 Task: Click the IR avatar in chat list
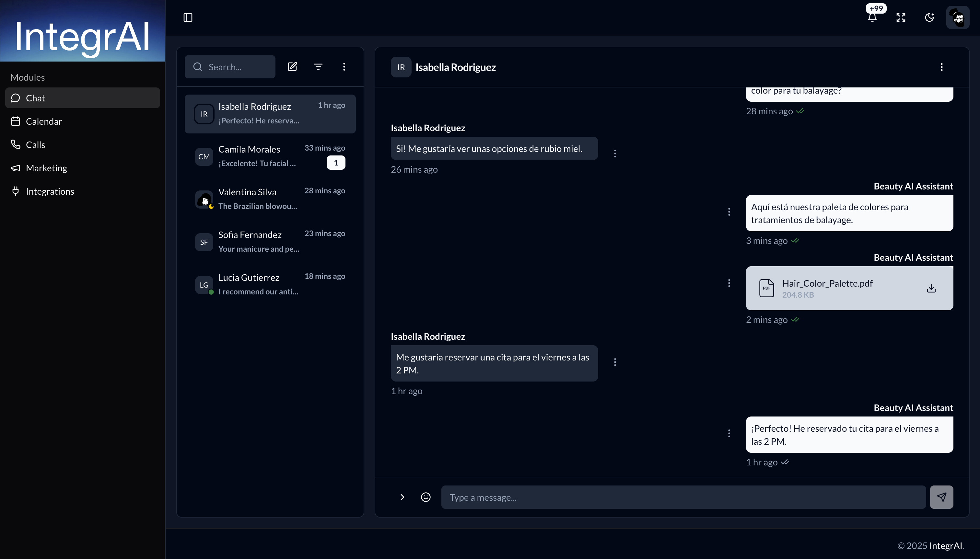204,114
